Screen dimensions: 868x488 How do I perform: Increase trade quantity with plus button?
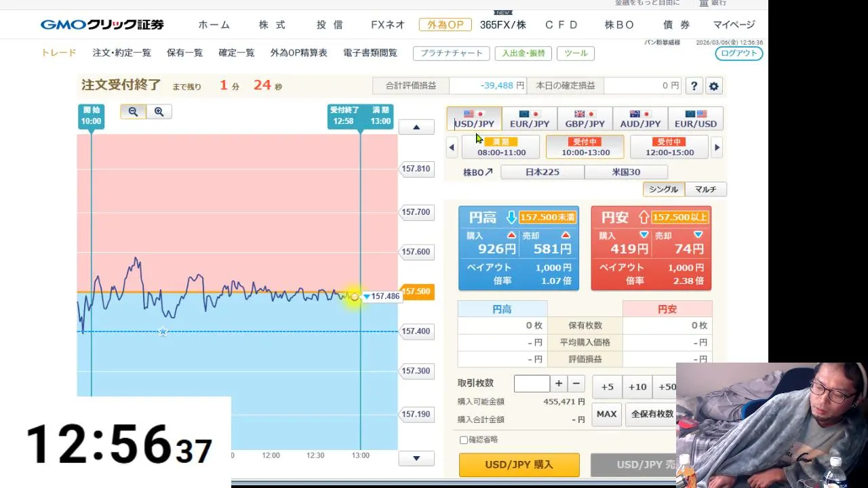click(x=559, y=384)
